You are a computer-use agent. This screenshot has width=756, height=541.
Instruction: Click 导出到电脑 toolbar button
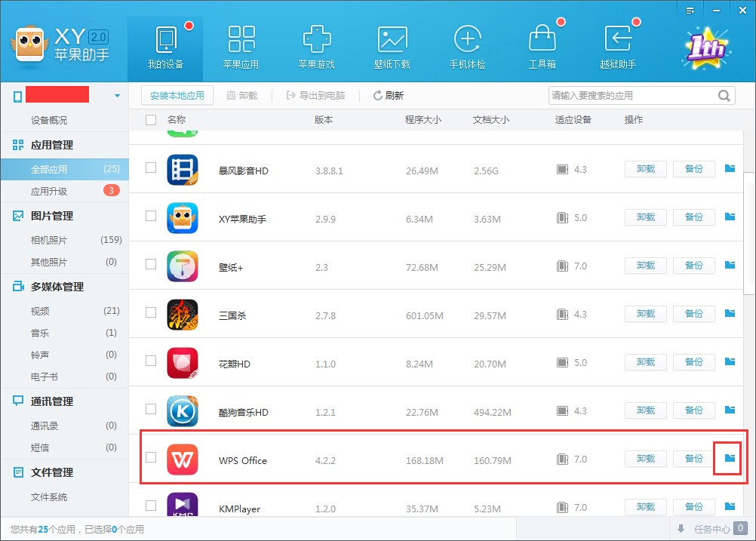coord(316,96)
